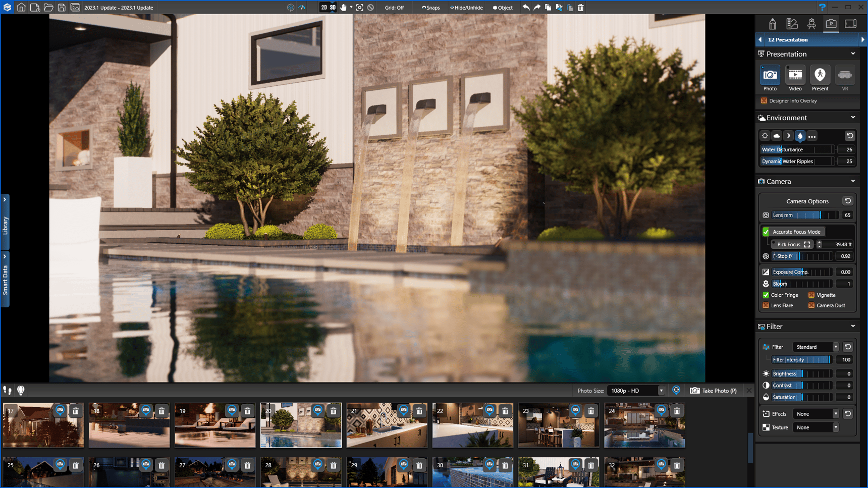The height and width of the screenshot is (488, 868).
Task: Open the Smart Data side tab
Action: coord(5,279)
